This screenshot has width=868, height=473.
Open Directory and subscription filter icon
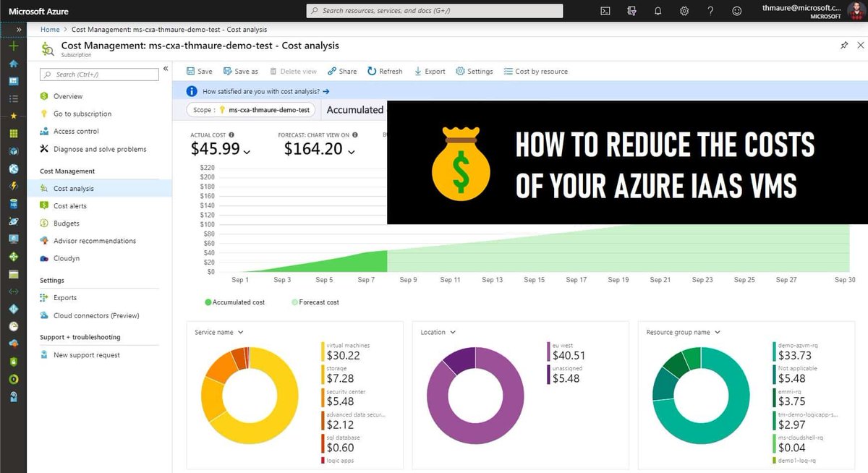pyautogui.click(x=631, y=11)
